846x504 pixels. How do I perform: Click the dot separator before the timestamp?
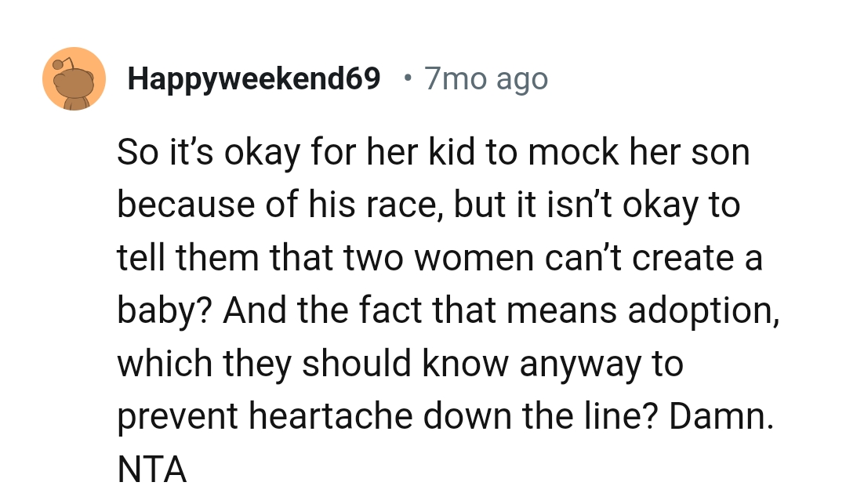point(406,78)
